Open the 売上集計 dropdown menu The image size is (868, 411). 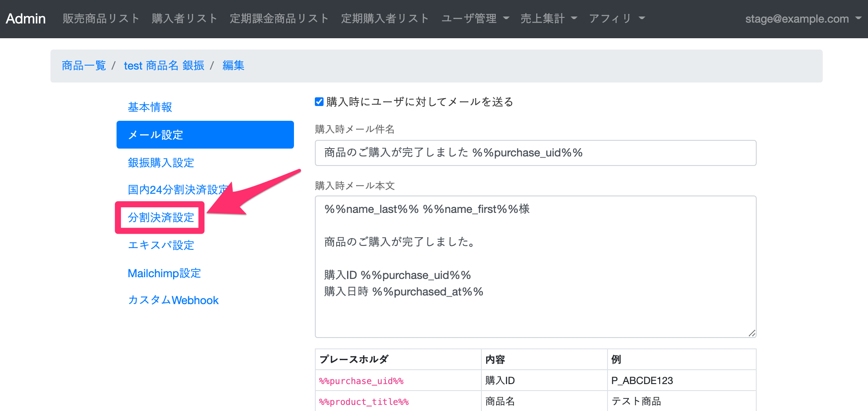pyautogui.click(x=548, y=19)
